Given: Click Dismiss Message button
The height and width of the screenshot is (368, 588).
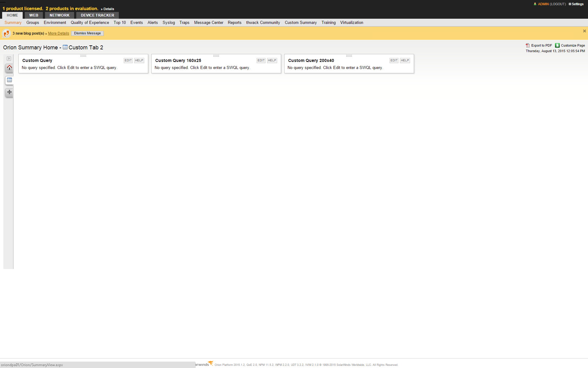Looking at the screenshot, I should tap(87, 33).
